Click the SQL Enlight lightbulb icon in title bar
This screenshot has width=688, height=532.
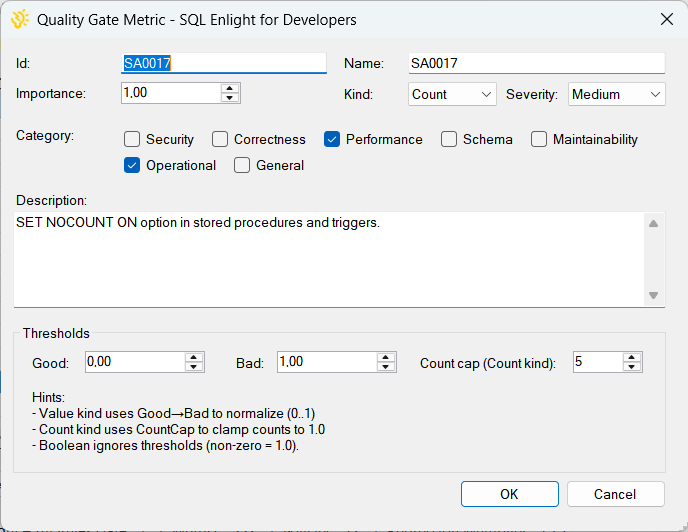(x=20, y=20)
